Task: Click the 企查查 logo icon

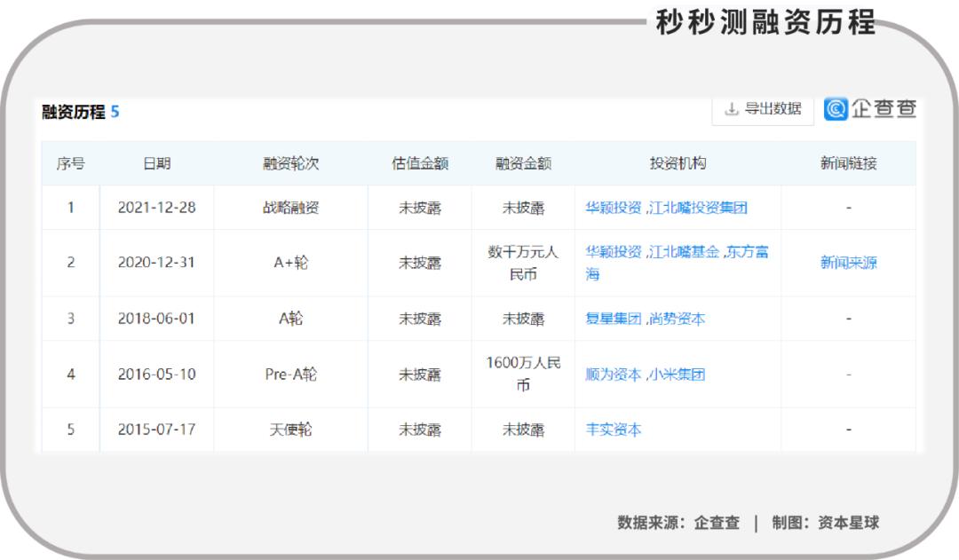Action: click(x=836, y=109)
